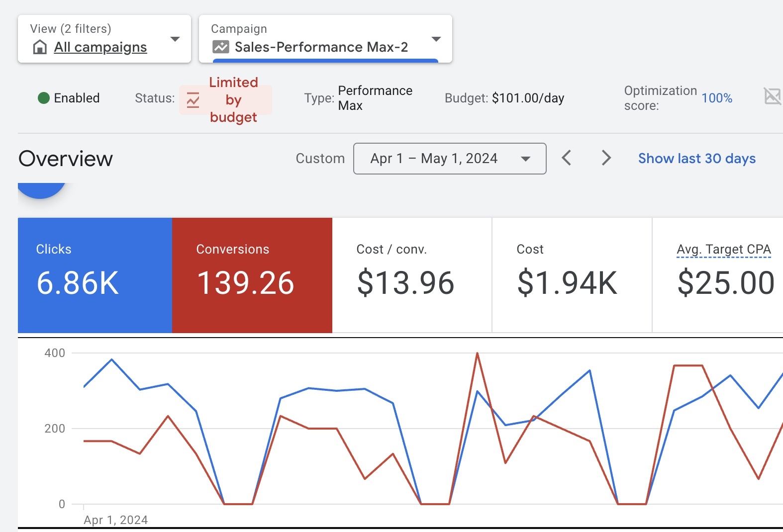783x532 pixels.
Task: Select the red Conversions metric card
Action: point(252,275)
